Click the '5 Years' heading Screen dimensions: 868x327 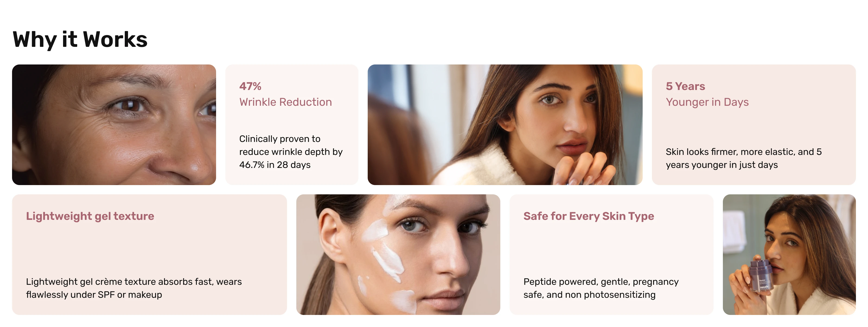point(685,86)
